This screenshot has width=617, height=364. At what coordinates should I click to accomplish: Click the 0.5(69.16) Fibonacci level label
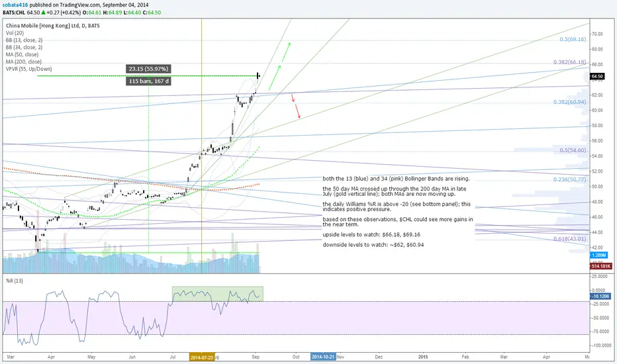(x=573, y=39)
